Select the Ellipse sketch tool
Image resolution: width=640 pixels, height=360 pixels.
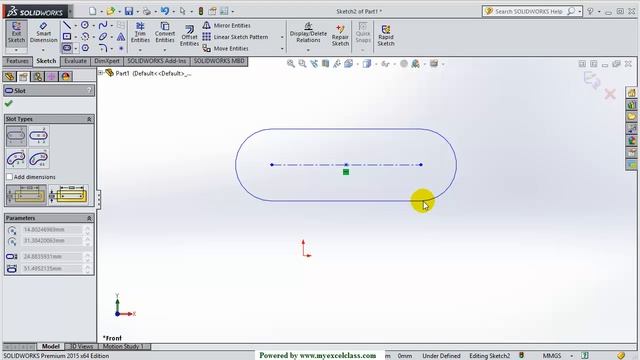pos(103,37)
